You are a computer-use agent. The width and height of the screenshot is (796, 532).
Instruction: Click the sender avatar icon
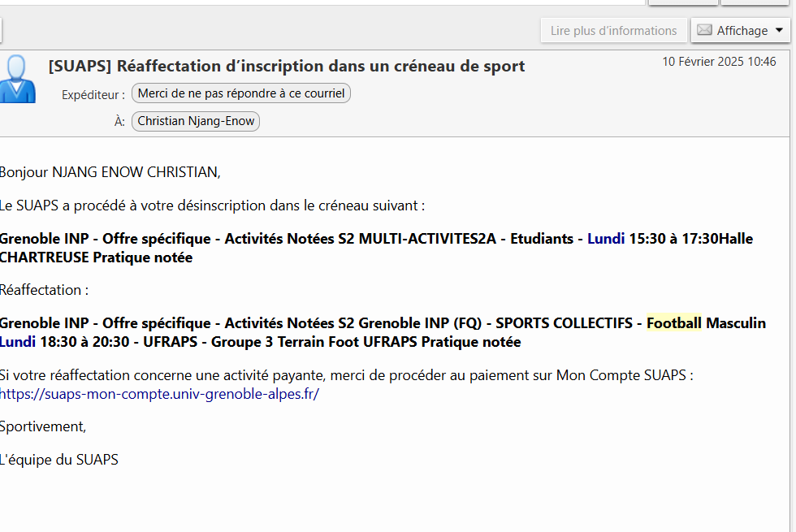point(17,79)
